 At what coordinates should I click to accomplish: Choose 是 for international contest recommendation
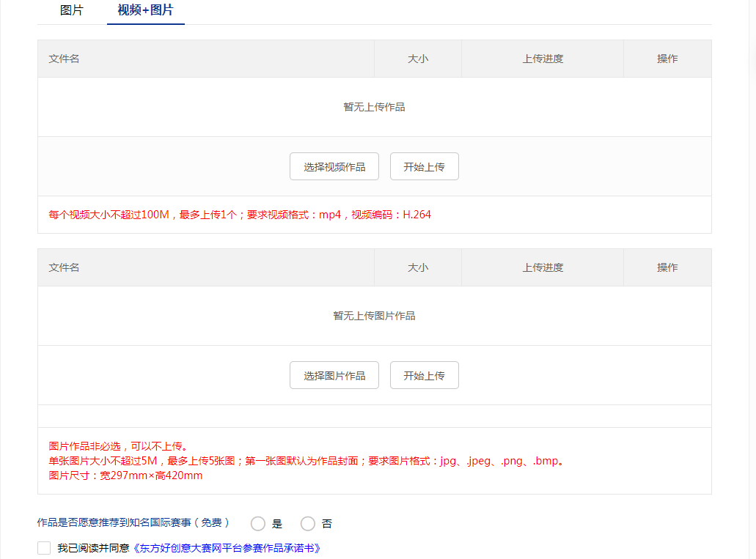pos(258,524)
